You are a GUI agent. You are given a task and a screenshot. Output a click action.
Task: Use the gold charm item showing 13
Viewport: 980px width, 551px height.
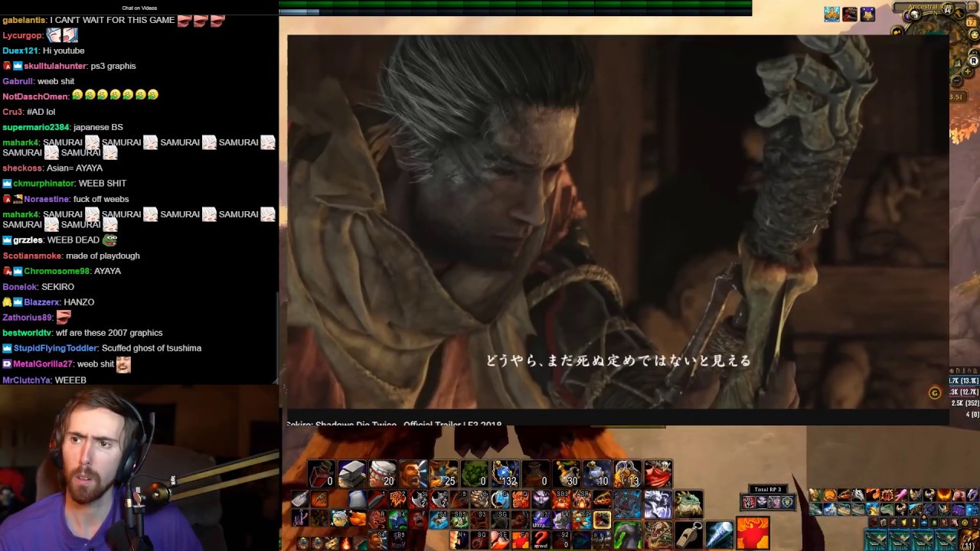pyautogui.click(x=628, y=474)
